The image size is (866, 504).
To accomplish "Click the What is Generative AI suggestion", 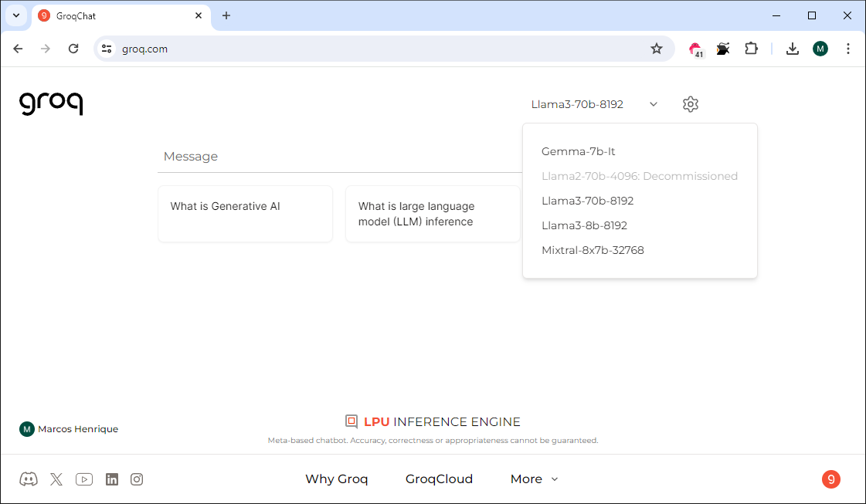I will coord(245,214).
